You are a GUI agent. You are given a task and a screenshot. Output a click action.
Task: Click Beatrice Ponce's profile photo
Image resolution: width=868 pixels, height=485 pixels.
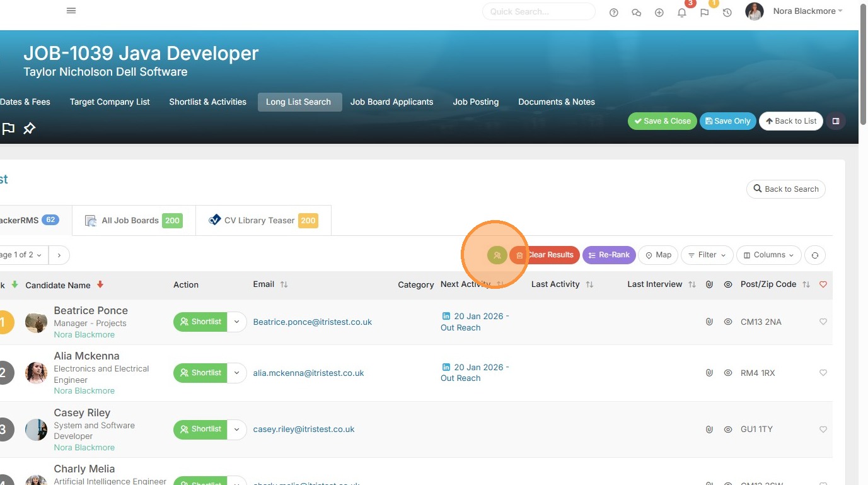click(x=36, y=322)
